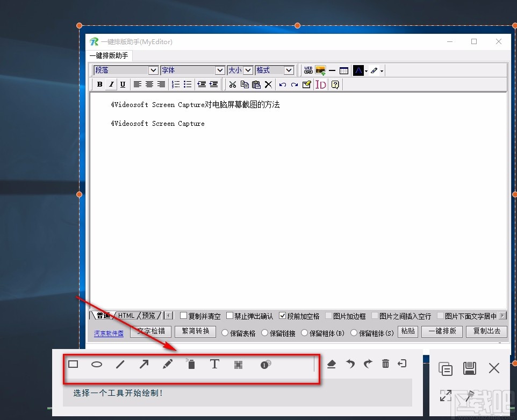The image size is (517, 420).
Task: Select 保留链接 radio button
Action: pyautogui.click(x=265, y=333)
